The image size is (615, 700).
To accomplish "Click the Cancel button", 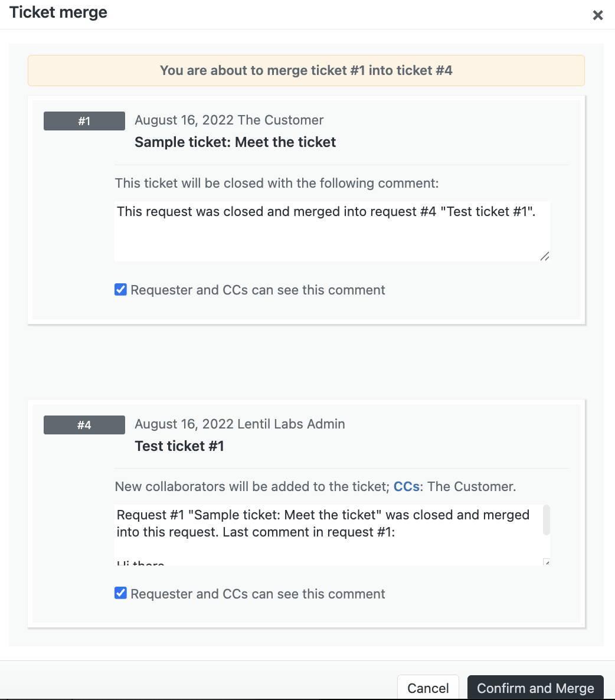I will point(428,688).
